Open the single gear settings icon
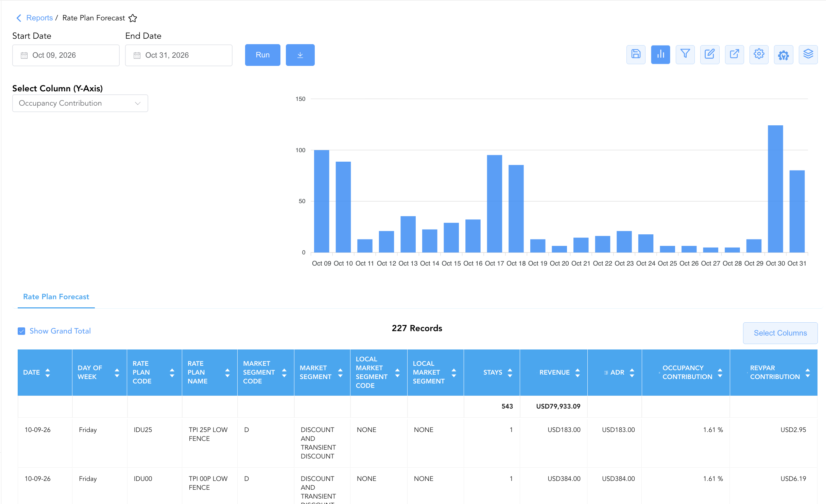 (759, 54)
